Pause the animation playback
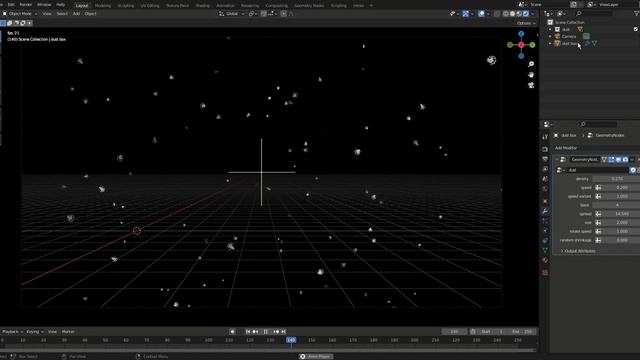The image size is (640, 360). coord(266,332)
